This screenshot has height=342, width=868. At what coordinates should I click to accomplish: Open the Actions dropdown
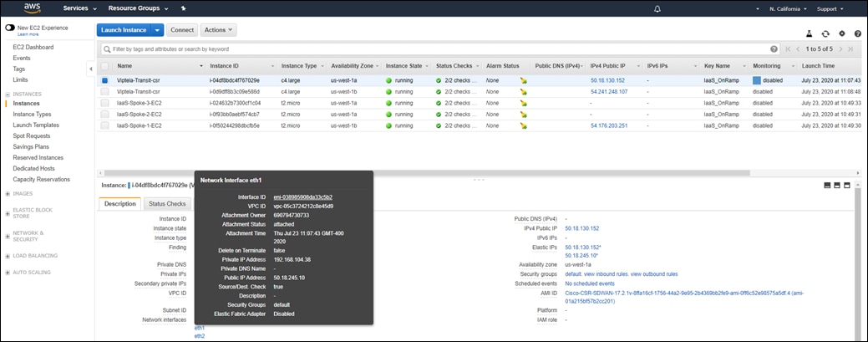click(219, 30)
